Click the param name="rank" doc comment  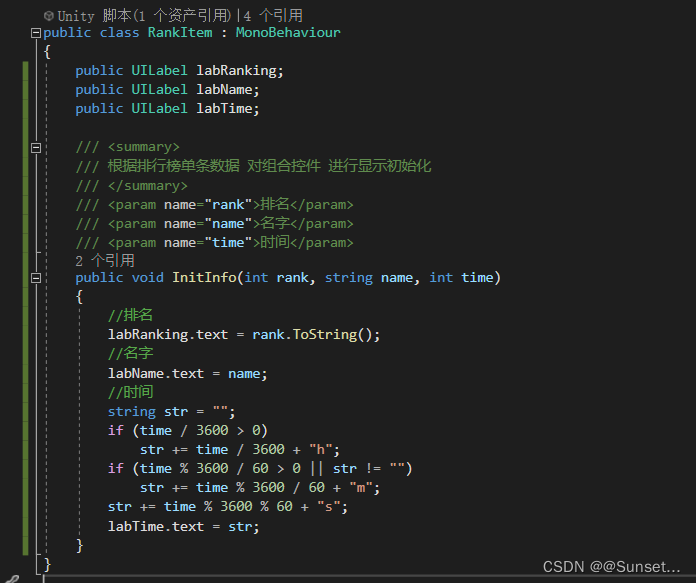[214, 205]
